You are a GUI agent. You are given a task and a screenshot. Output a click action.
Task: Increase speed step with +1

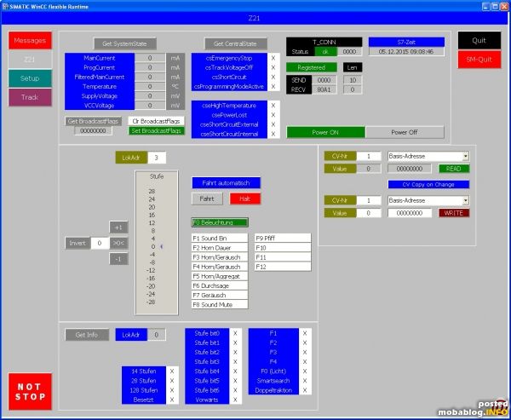click(x=118, y=227)
